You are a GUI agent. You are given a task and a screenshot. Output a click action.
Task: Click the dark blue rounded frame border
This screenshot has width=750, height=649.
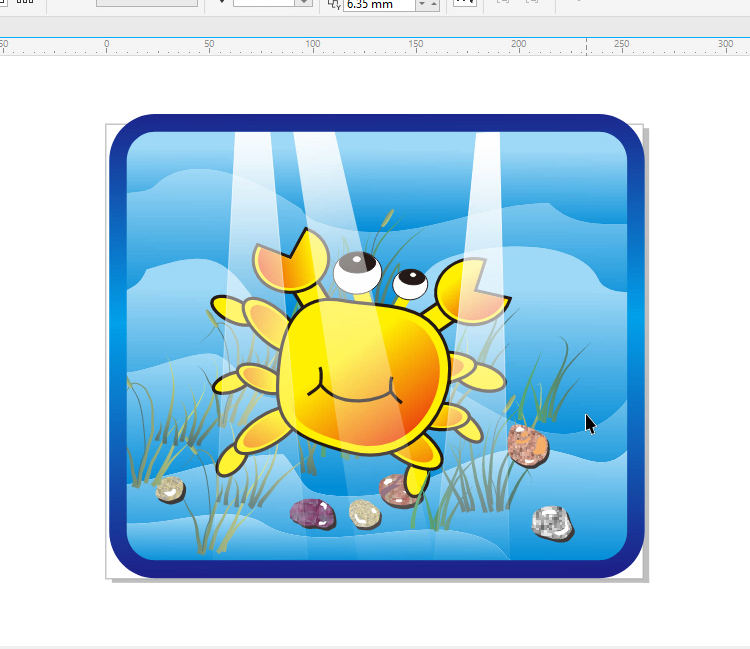click(x=118, y=350)
